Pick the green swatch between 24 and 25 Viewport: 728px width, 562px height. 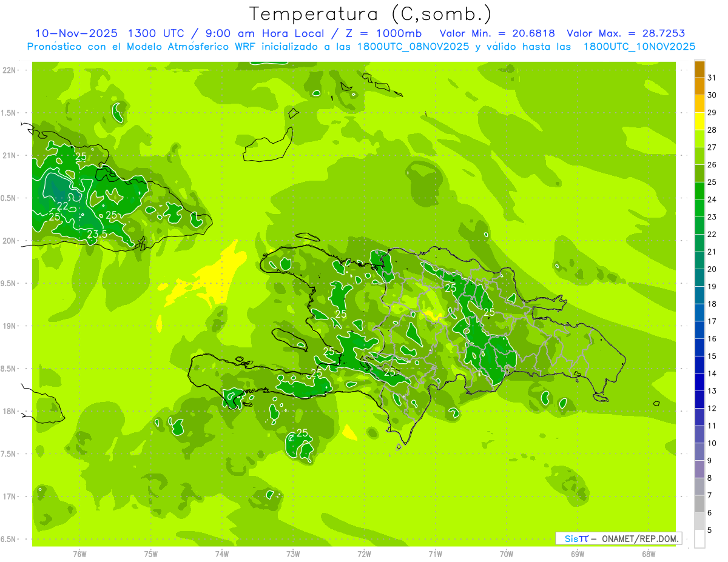699,191
